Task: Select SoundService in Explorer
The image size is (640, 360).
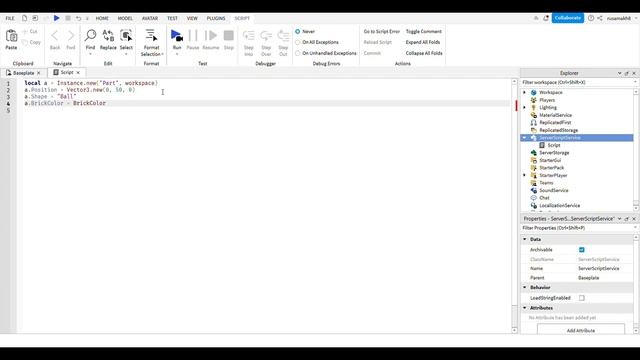Action: (553, 190)
